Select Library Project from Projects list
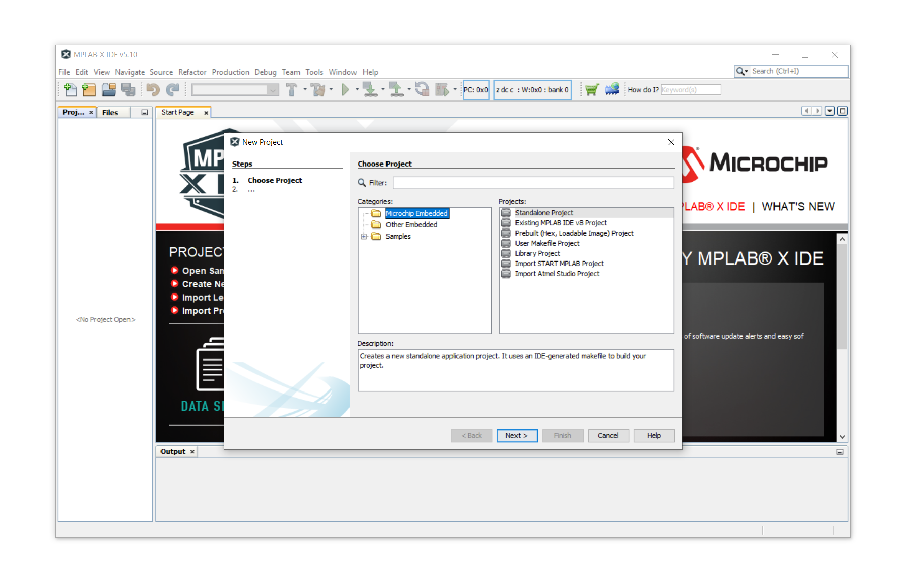The height and width of the screenshot is (588, 903). (x=537, y=253)
